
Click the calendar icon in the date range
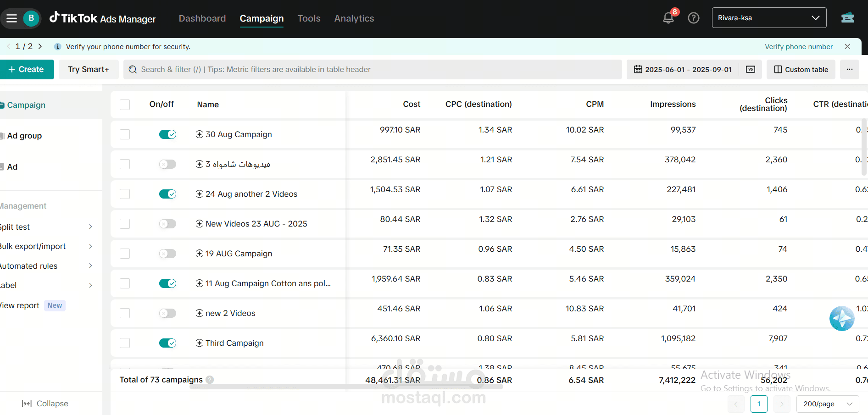point(638,69)
